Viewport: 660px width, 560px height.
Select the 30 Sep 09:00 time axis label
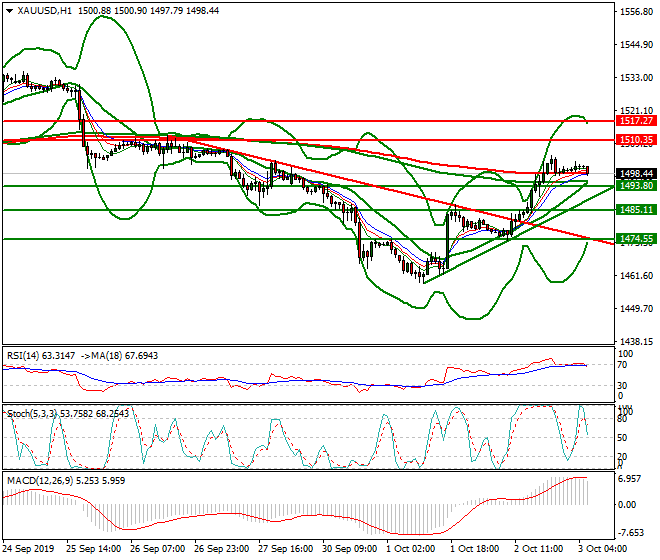(349, 549)
